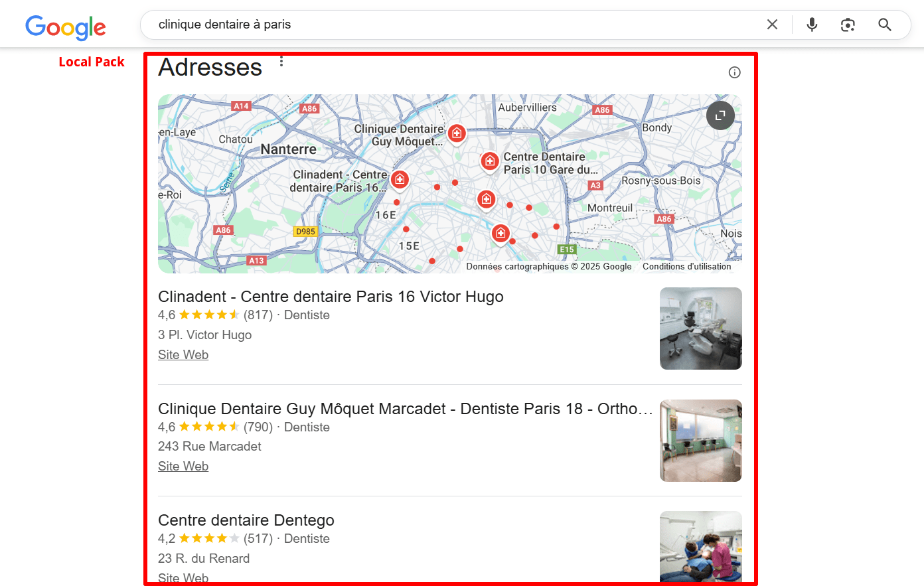Expand the map to full view
The width and height of the screenshot is (924, 588).
coord(720,115)
